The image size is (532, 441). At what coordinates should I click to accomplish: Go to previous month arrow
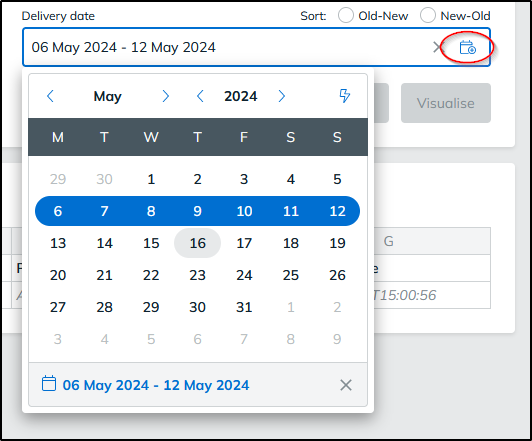[50, 96]
